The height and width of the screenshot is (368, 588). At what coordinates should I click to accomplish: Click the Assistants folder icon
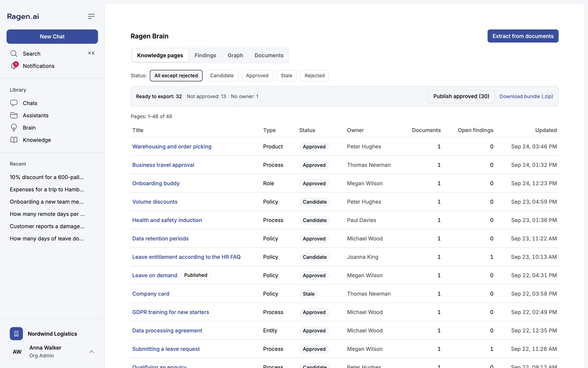pyautogui.click(x=14, y=115)
